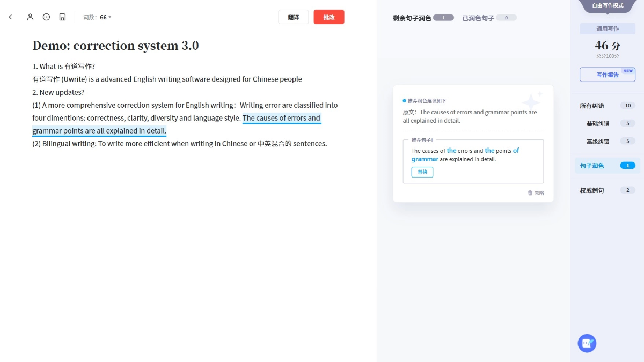Click the trash icon to ignore suggestion
The image size is (644, 362).
click(x=530, y=193)
